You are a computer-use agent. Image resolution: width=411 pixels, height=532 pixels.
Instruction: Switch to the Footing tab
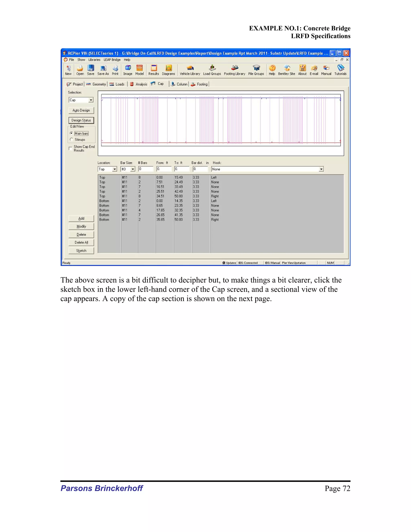pos(199,84)
